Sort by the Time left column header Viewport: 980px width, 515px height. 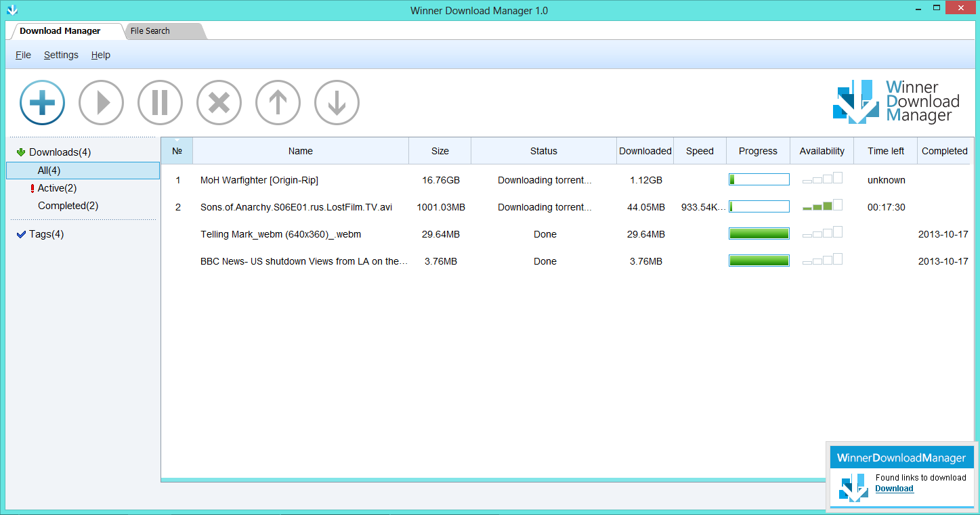886,151
